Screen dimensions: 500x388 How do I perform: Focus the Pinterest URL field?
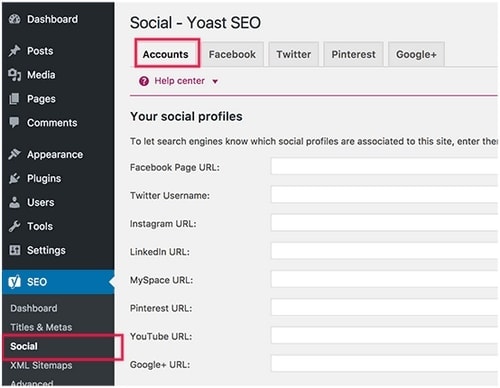384,307
